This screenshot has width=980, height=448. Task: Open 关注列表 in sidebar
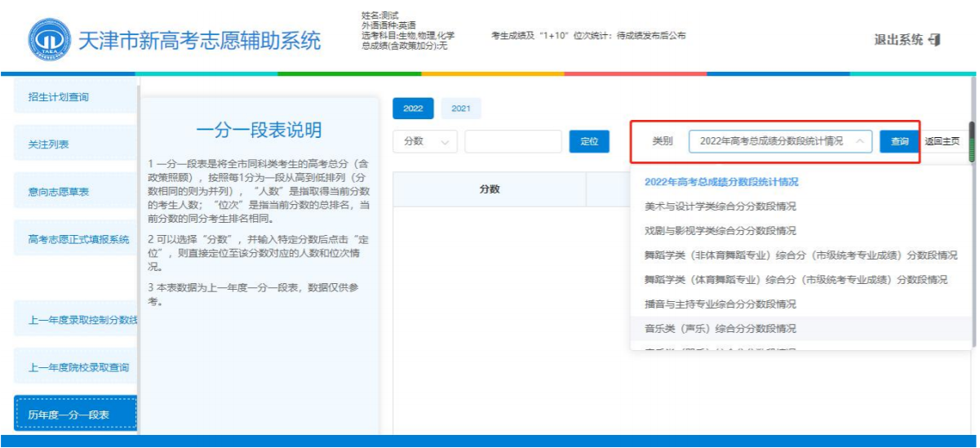(75, 144)
